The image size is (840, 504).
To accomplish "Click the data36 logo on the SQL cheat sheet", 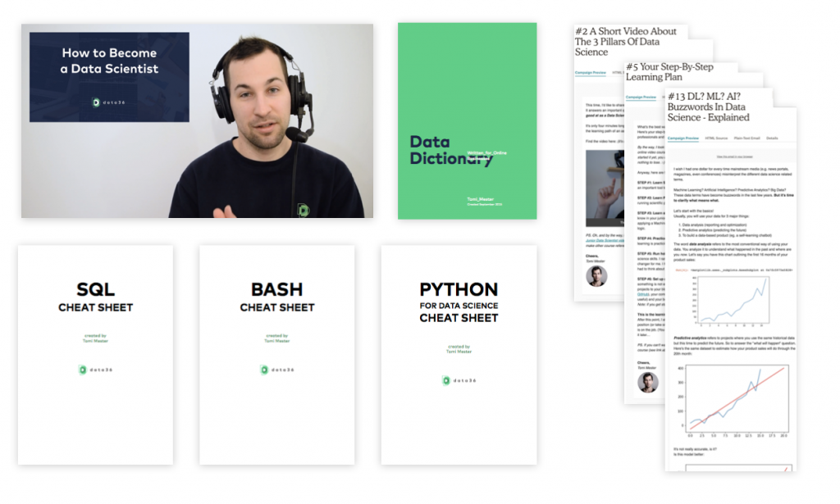I will 95,370.
